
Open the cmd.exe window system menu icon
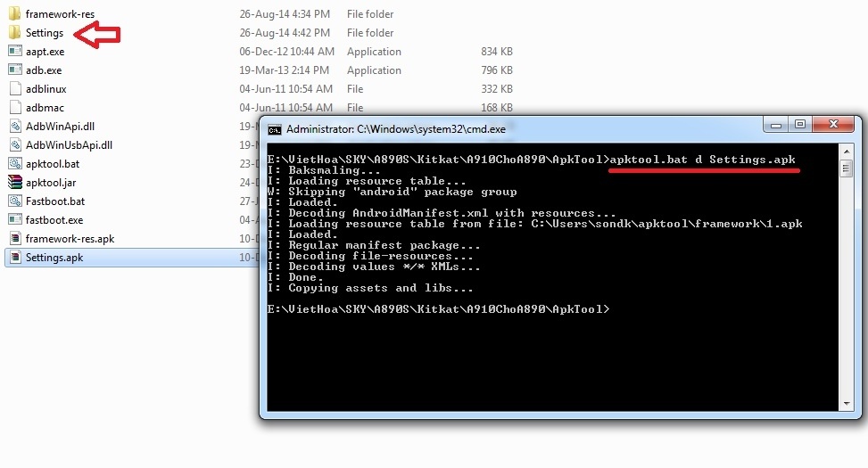(274, 129)
